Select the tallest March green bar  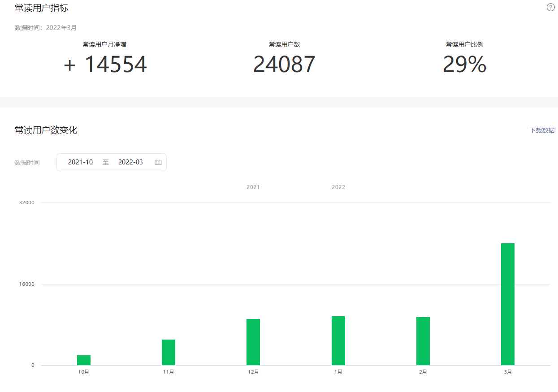pyautogui.click(x=508, y=304)
